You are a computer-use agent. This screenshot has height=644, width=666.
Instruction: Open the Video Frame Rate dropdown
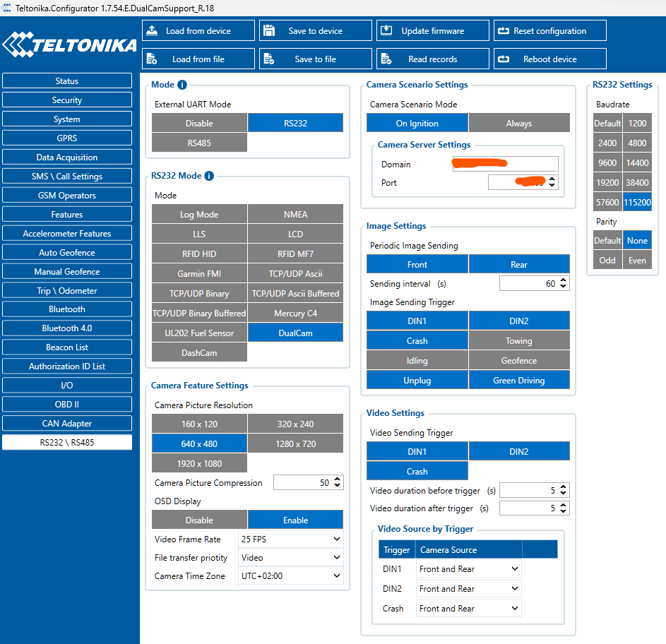(290, 539)
